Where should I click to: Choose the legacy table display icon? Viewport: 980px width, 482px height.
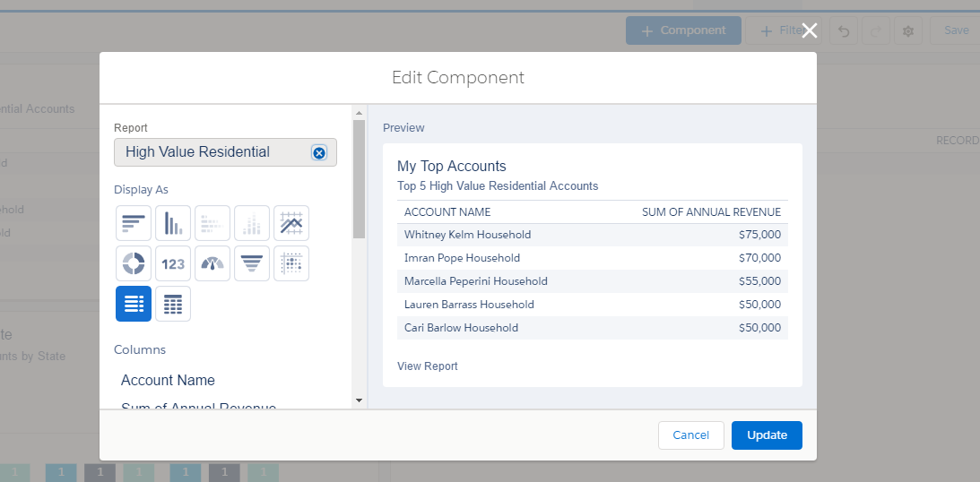pos(173,304)
